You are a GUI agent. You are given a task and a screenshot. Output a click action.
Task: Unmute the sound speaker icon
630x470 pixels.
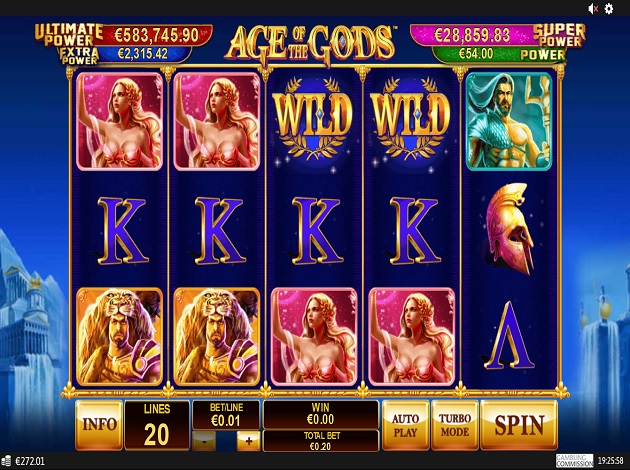593,8
